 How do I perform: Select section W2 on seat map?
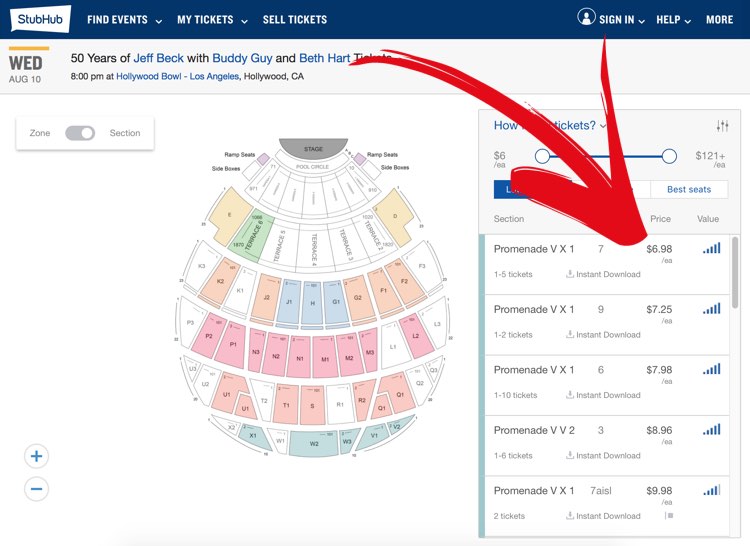[x=314, y=444]
